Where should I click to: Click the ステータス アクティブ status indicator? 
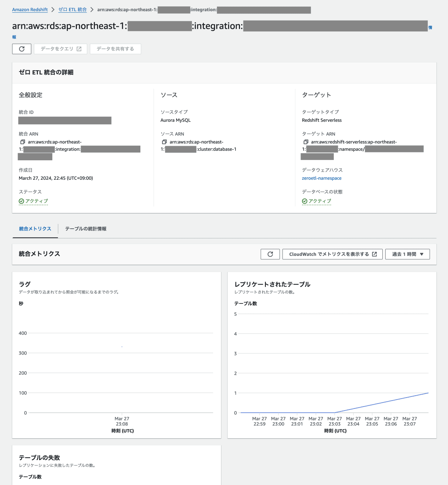click(x=34, y=201)
